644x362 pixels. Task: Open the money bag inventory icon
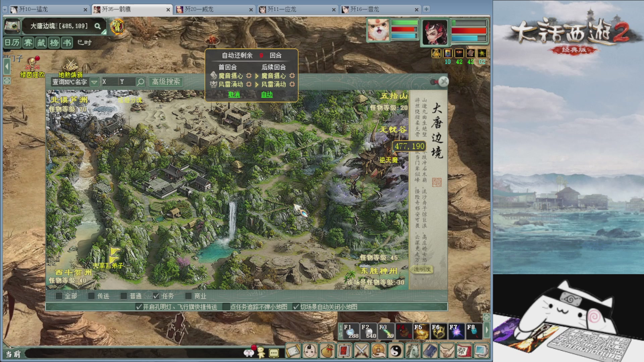pos(327,351)
